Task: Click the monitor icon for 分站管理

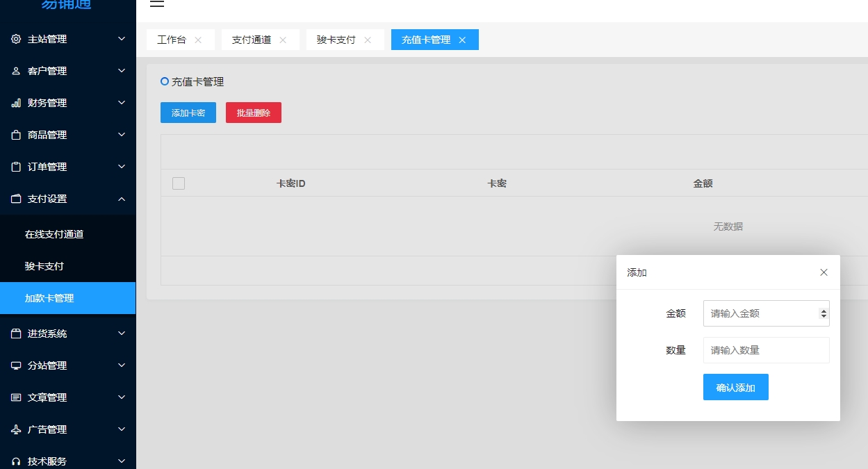Action: (16, 365)
